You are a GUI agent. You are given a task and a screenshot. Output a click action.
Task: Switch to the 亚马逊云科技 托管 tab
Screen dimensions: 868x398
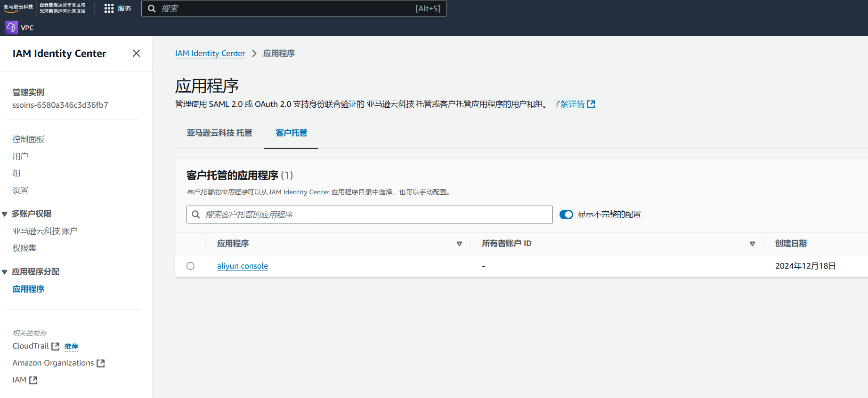click(x=219, y=133)
